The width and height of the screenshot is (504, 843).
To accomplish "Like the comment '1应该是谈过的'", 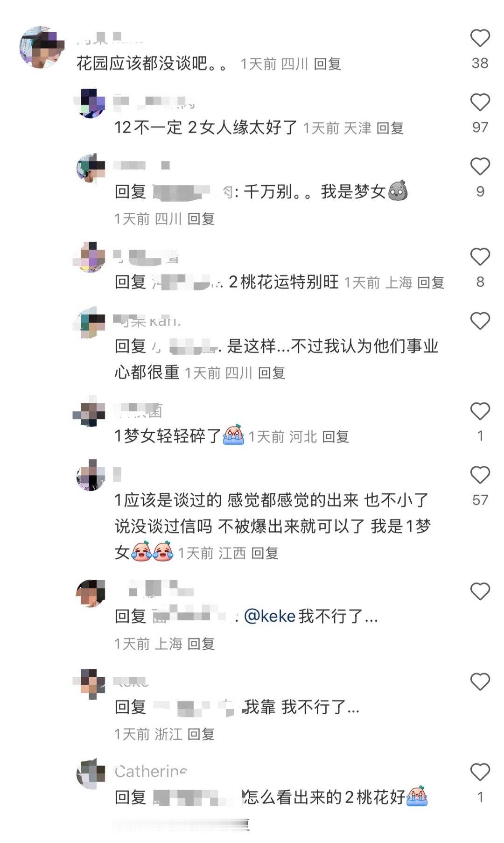I will click(x=480, y=475).
